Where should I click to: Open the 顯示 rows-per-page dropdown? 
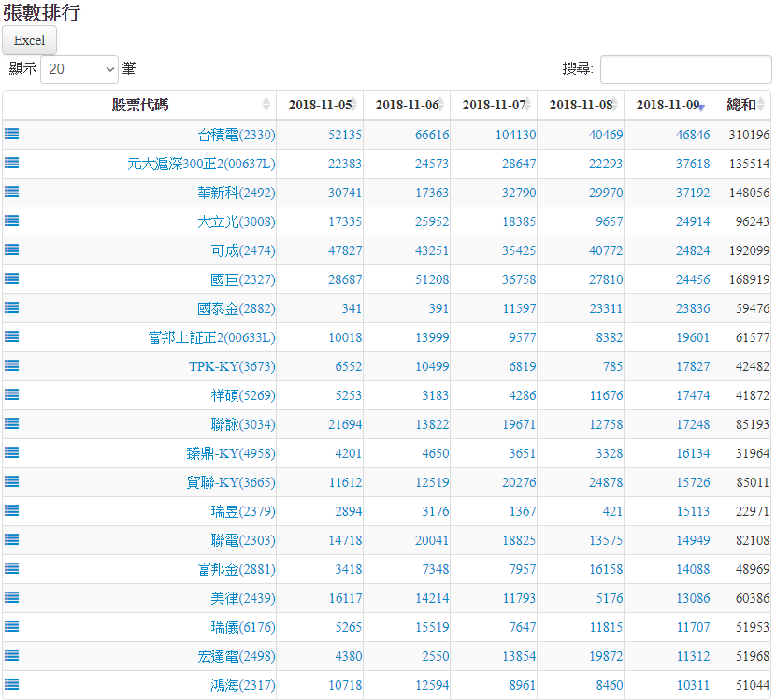pos(79,69)
